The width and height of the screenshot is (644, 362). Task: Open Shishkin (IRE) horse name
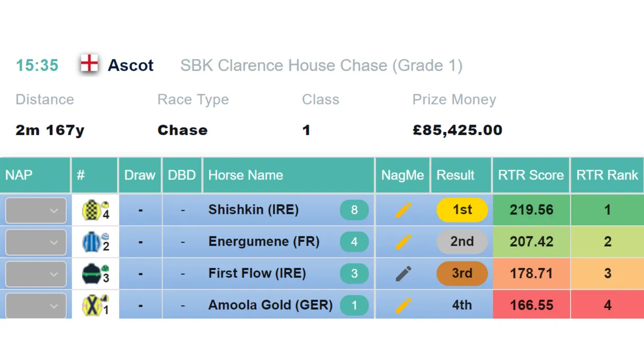(253, 210)
